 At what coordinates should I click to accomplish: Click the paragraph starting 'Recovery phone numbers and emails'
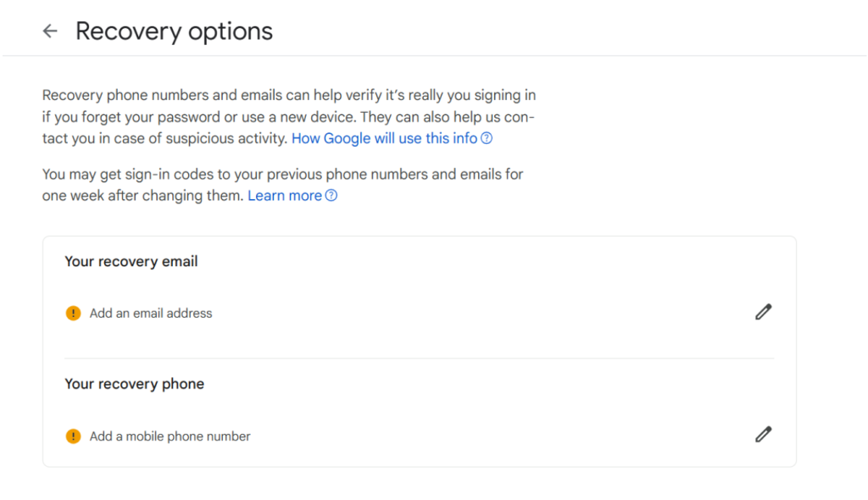pyautogui.click(x=288, y=96)
